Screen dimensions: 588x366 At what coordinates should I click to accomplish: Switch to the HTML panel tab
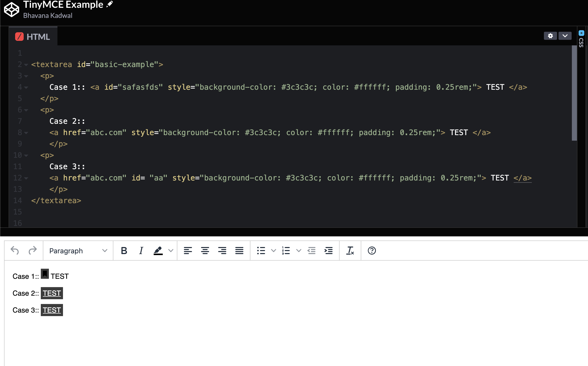pyautogui.click(x=33, y=37)
